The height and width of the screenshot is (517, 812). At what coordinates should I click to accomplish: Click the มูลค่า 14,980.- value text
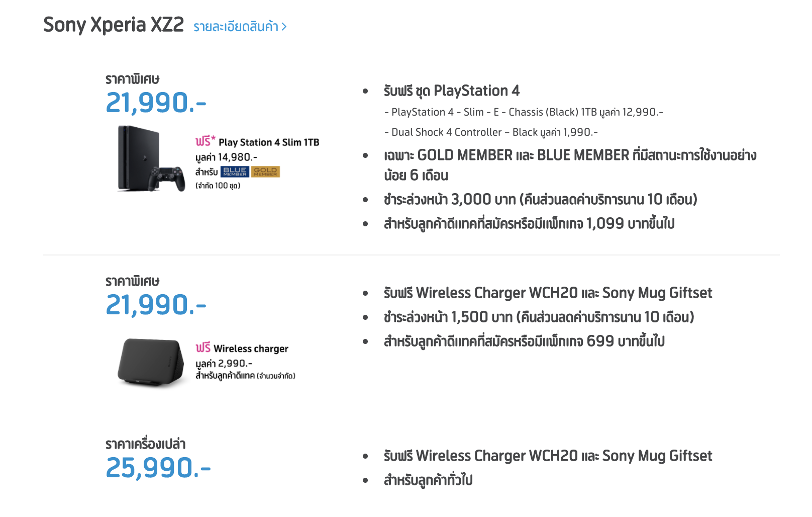pyautogui.click(x=227, y=157)
